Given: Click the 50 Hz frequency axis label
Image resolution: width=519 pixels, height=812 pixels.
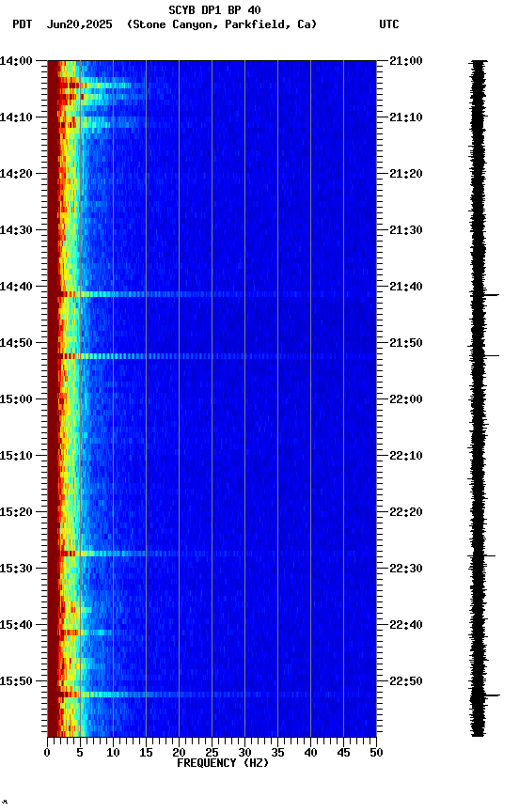Looking at the screenshot, I should click(377, 754).
